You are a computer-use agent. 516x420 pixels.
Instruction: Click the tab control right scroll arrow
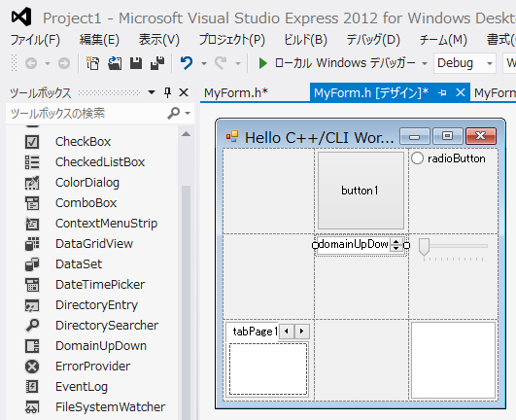302,332
